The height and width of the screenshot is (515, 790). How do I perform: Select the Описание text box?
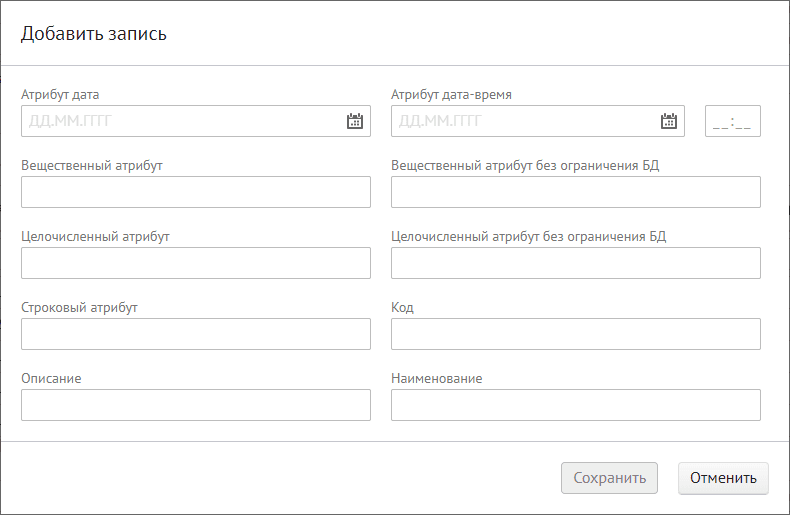click(x=195, y=405)
